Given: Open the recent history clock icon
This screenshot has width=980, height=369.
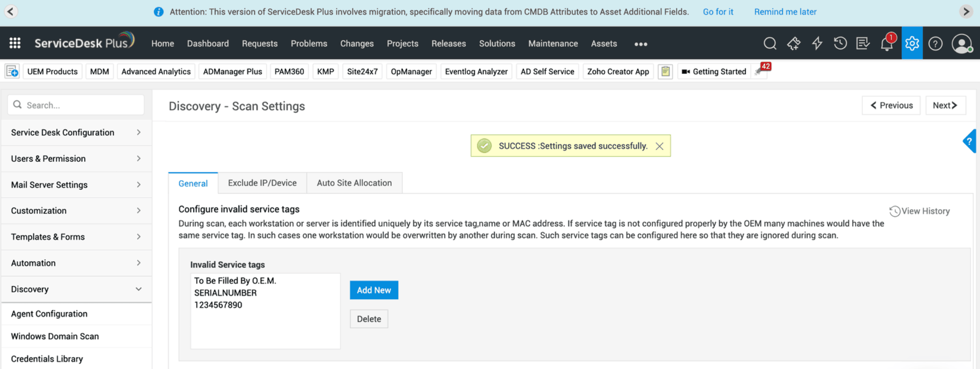Looking at the screenshot, I should (x=840, y=43).
